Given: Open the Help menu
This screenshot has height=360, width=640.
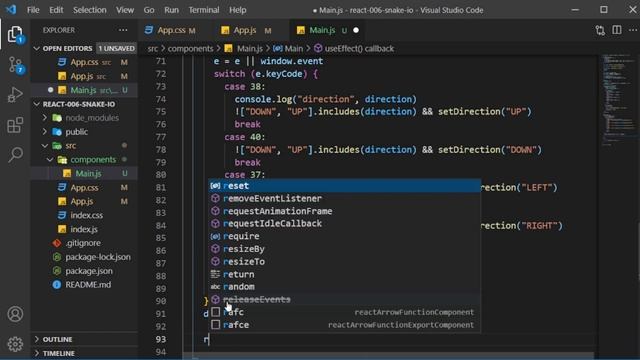Looking at the screenshot, I should (x=238, y=10).
